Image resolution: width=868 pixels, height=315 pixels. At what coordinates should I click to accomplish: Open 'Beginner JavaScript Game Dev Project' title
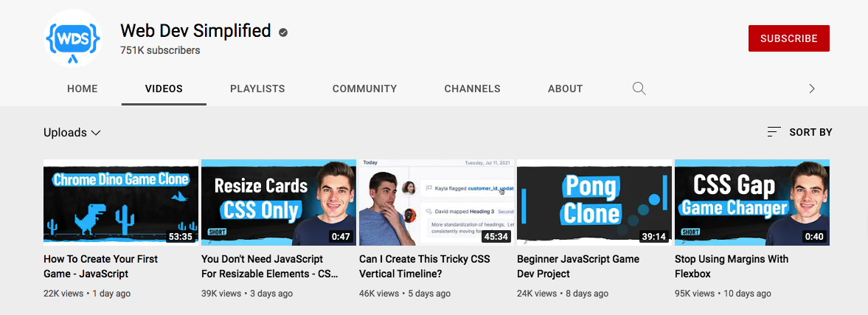[578, 266]
